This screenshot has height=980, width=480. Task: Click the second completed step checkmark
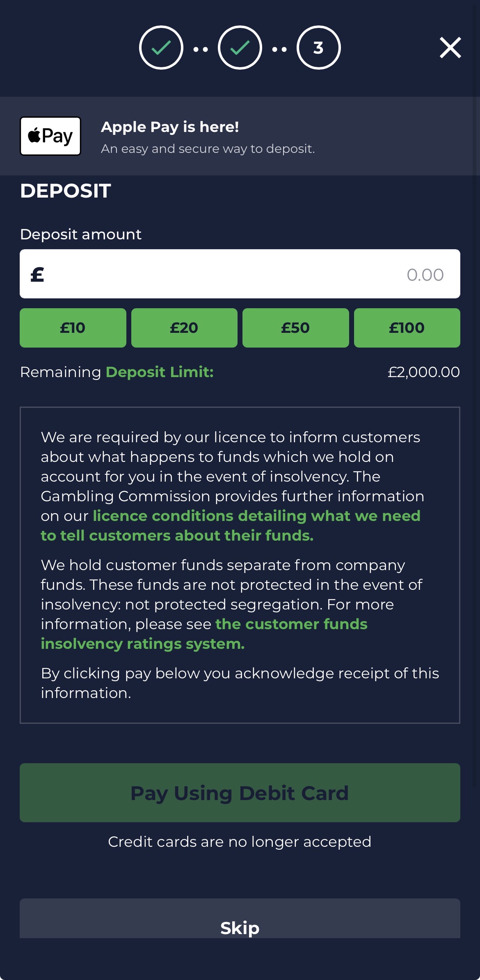point(240,48)
